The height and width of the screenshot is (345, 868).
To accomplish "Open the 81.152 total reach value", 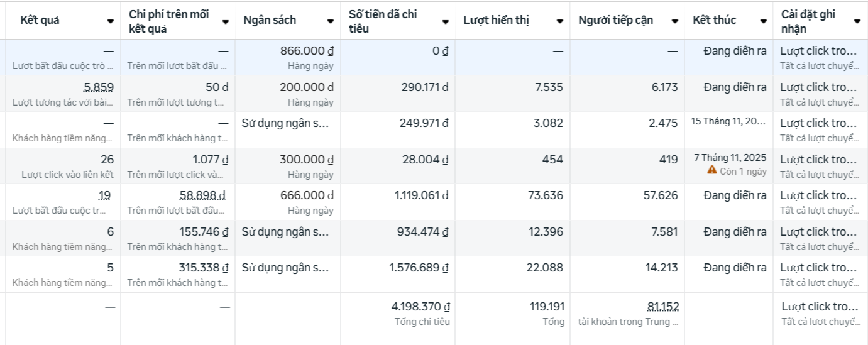I will pyautogui.click(x=662, y=307).
